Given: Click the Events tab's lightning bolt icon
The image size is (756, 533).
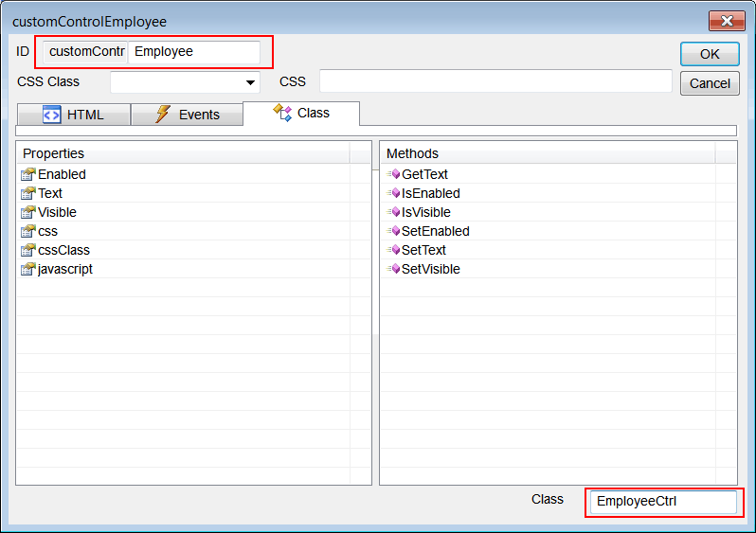Looking at the screenshot, I should pos(163,115).
